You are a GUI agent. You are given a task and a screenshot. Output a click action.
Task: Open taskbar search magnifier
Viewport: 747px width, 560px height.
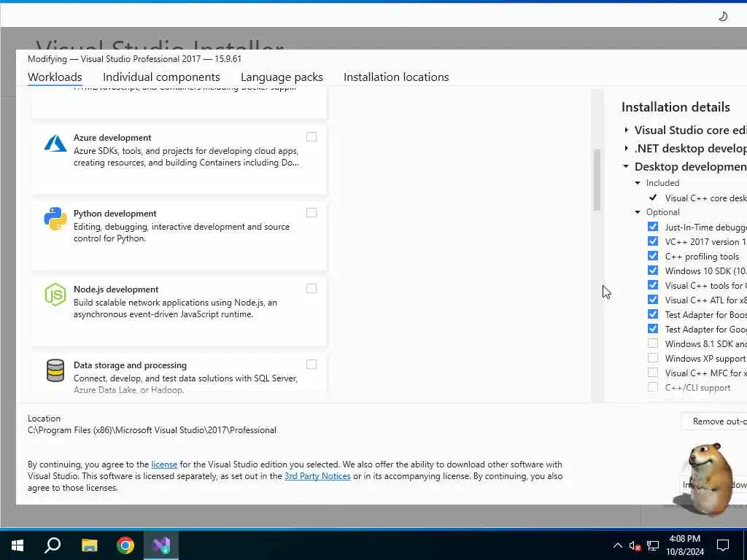[x=53, y=545]
